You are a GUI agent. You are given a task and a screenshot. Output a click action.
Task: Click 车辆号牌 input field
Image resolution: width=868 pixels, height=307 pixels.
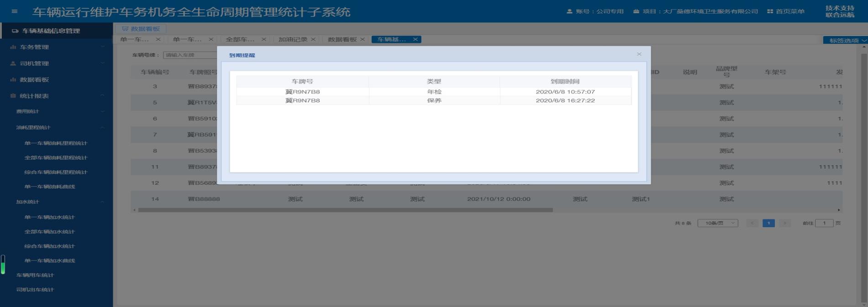point(190,55)
